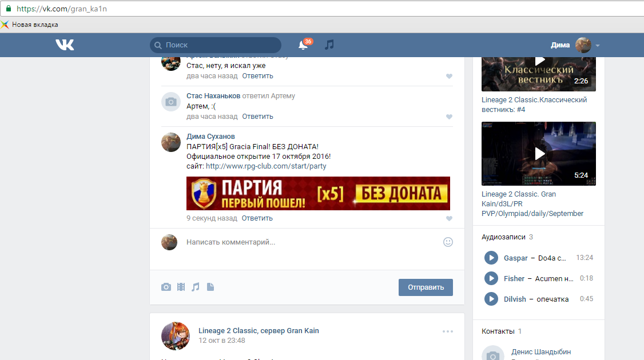This screenshot has height=360, width=644.
Task: Click the search magnifier icon
Action: tap(158, 45)
